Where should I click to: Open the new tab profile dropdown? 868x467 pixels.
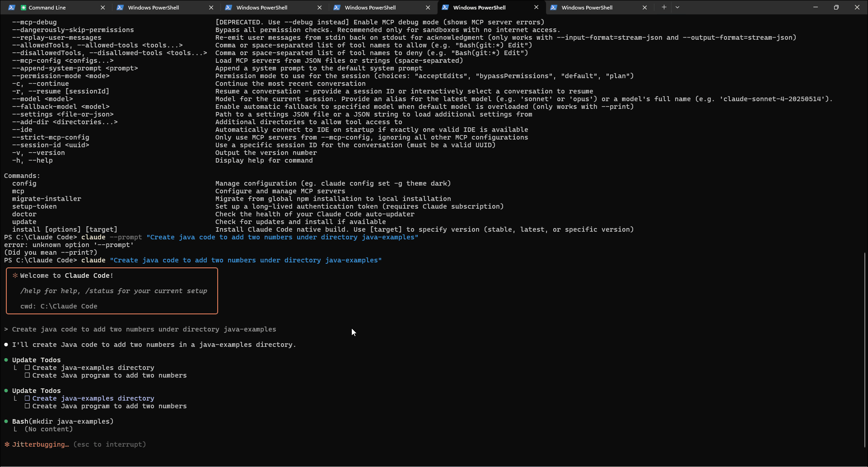(677, 7)
